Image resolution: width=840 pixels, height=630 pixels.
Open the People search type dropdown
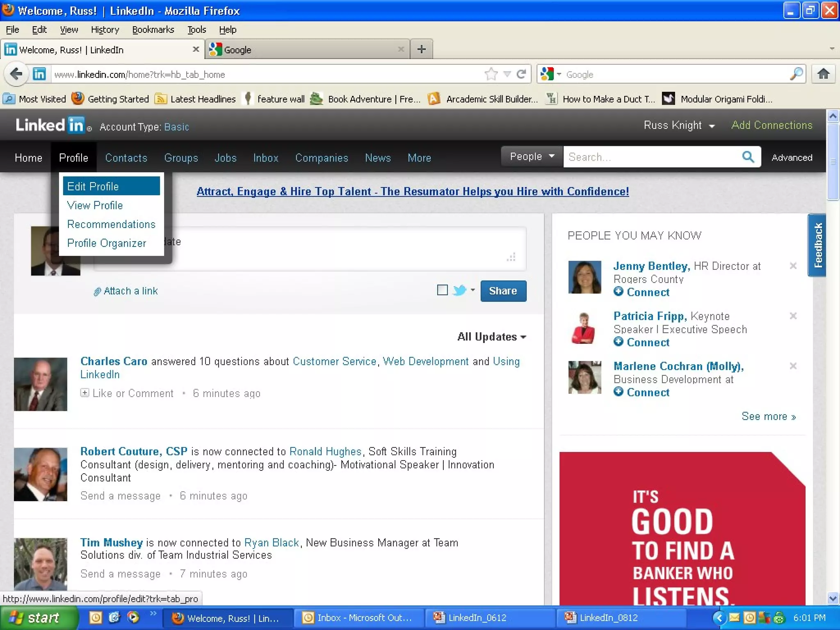tap(532, 157)
